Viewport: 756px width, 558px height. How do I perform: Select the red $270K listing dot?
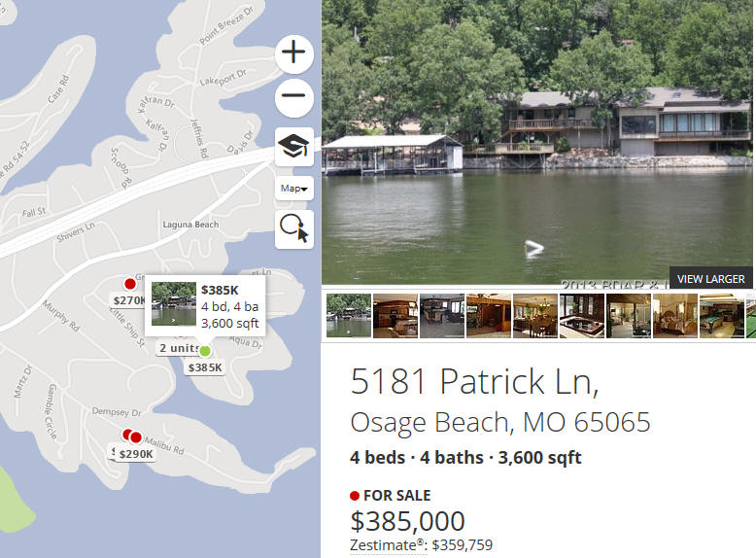point(130,284)
